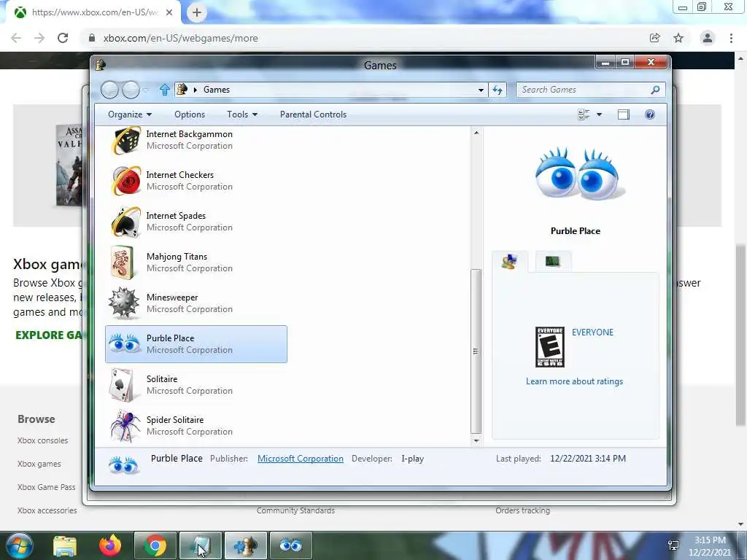
Task: Click the Orders tracking link on Xbox page
Action: coord(522,510)
